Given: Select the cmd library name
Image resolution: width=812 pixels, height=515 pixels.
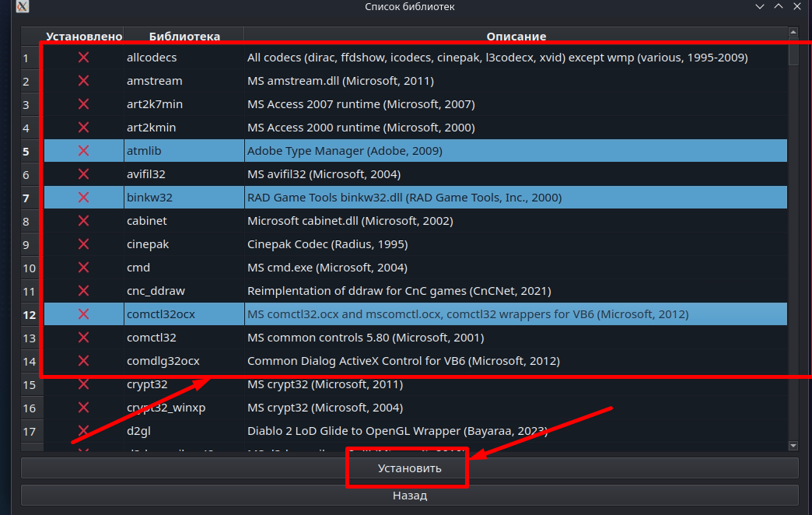Looking at the screenshot, I should click(x=138, y=268).
